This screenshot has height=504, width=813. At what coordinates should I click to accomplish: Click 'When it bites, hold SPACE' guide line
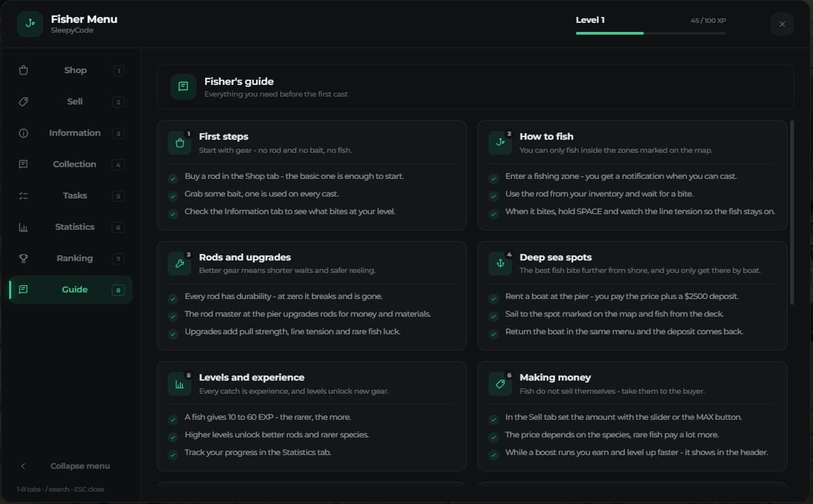coord(641,212)
